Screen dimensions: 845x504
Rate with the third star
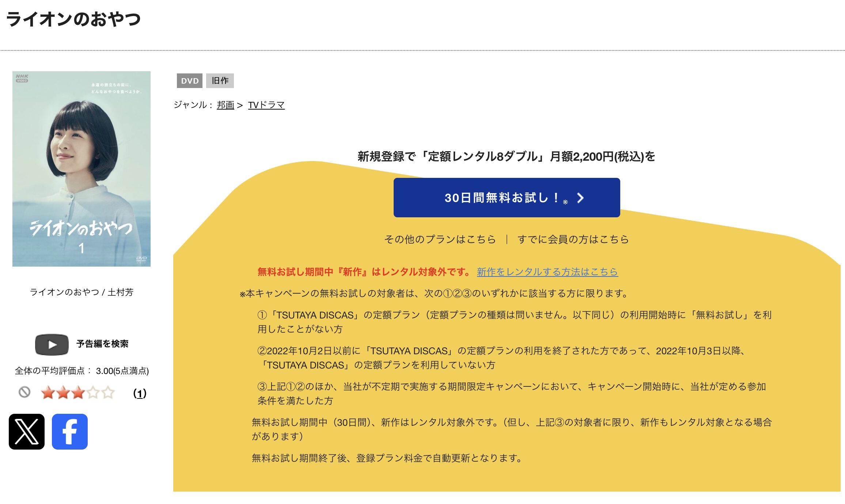78,393
